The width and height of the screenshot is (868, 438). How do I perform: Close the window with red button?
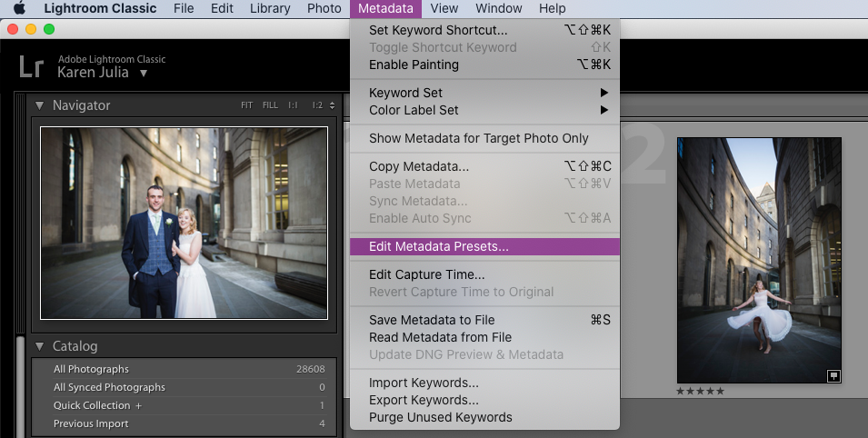click(12, 29)
